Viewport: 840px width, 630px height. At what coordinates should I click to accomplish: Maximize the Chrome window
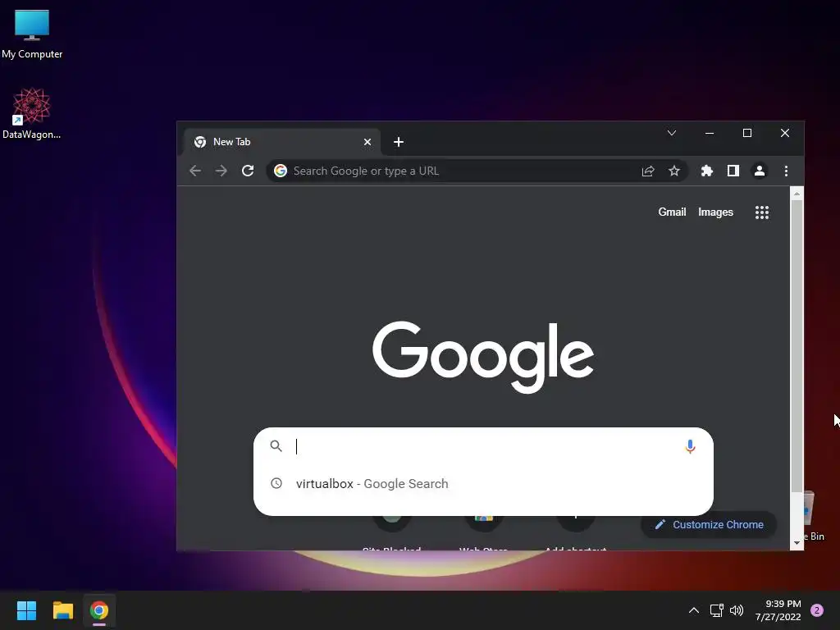point(746,133)
